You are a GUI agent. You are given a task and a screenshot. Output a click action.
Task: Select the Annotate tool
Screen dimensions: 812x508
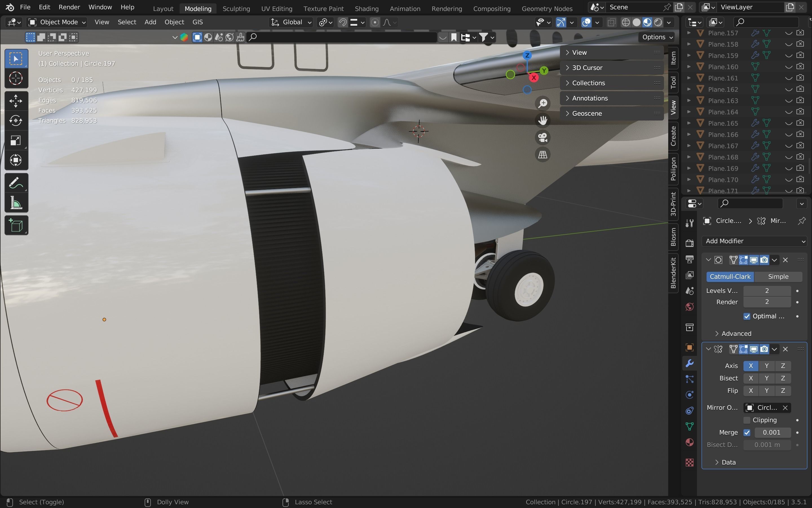click(x=16, y=183)
